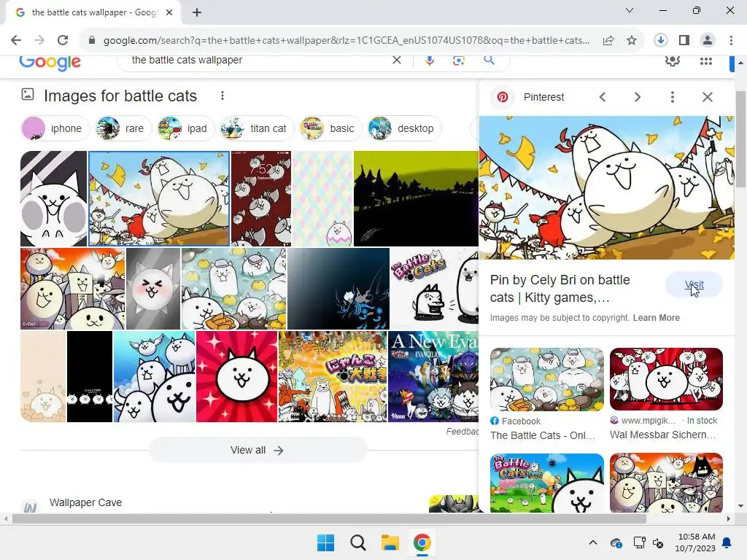Click the muted volume tray icon
Screen dimensions: 747x560
pyautogui.click(x=658, y=542)
